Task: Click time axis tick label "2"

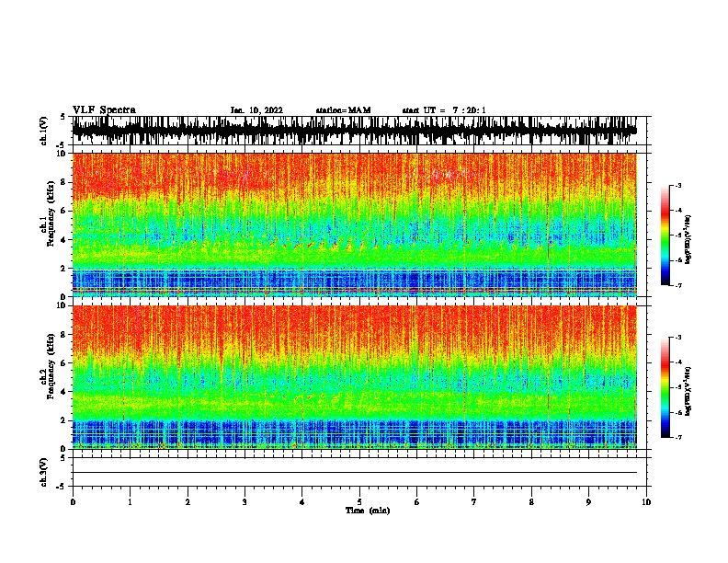Action: coord(188,501)
